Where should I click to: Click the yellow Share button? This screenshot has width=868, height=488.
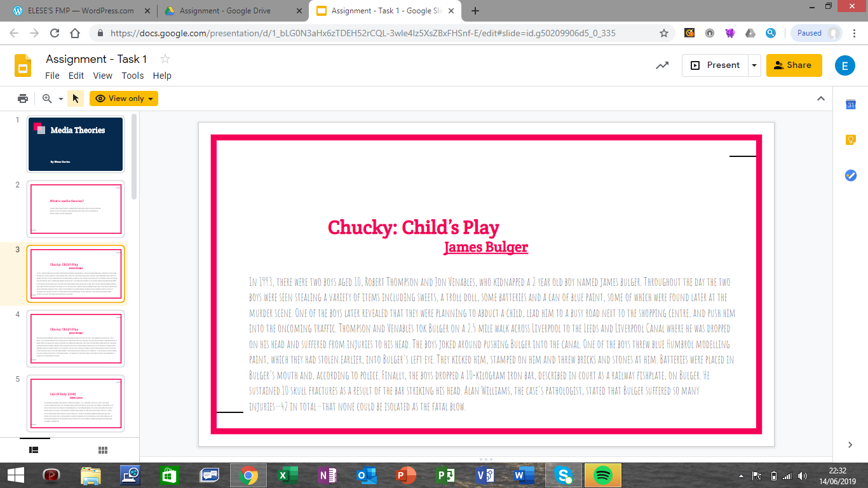[x=794, y=65]
